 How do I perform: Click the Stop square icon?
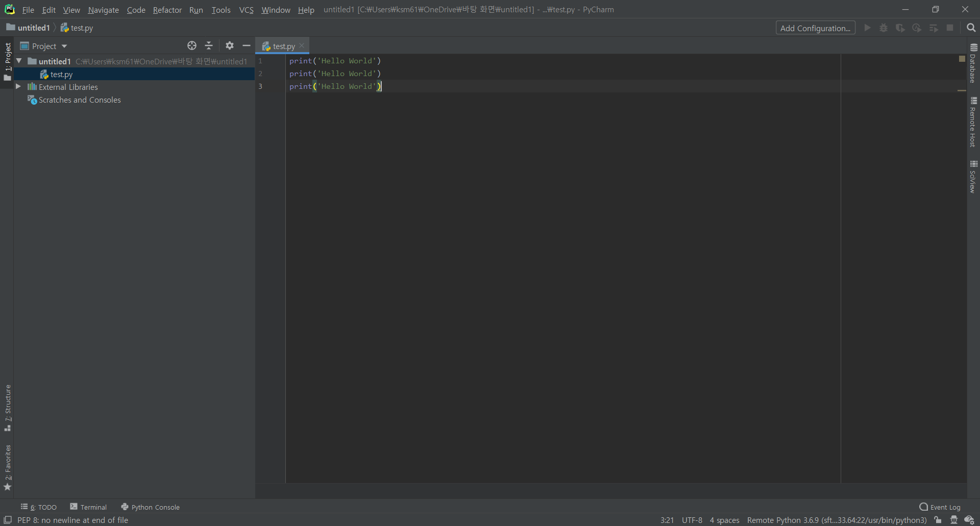pos(950,28)
